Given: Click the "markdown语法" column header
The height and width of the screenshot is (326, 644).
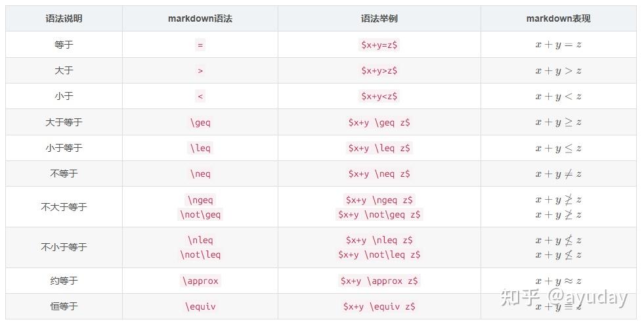Looking at the screenshot, I should (x=200, y=18).
